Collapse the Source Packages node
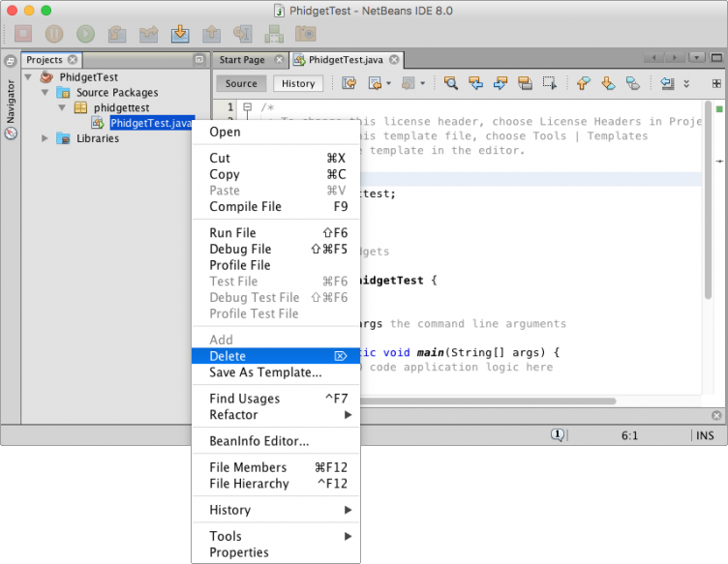 tap(45, 92)
